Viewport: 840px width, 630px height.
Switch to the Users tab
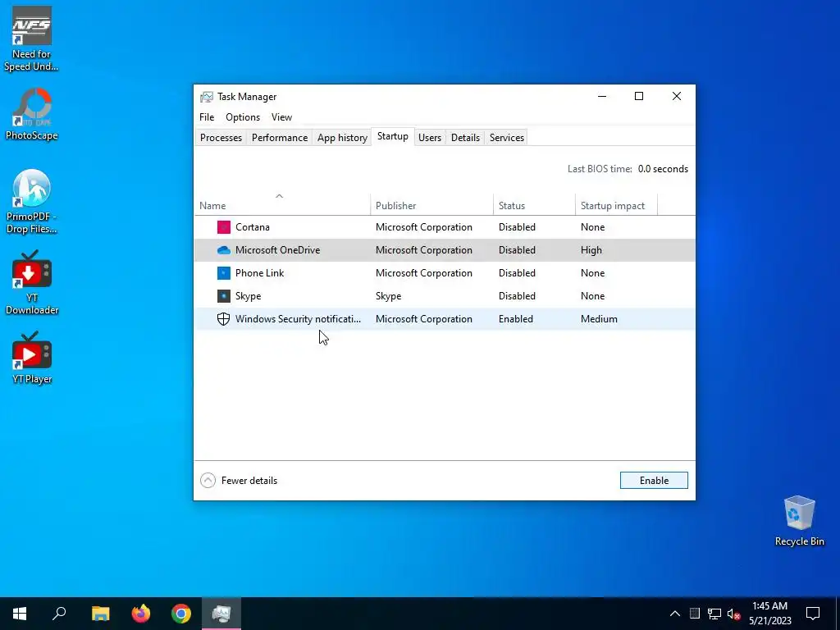pyautogui.click(x=430, y=138)
